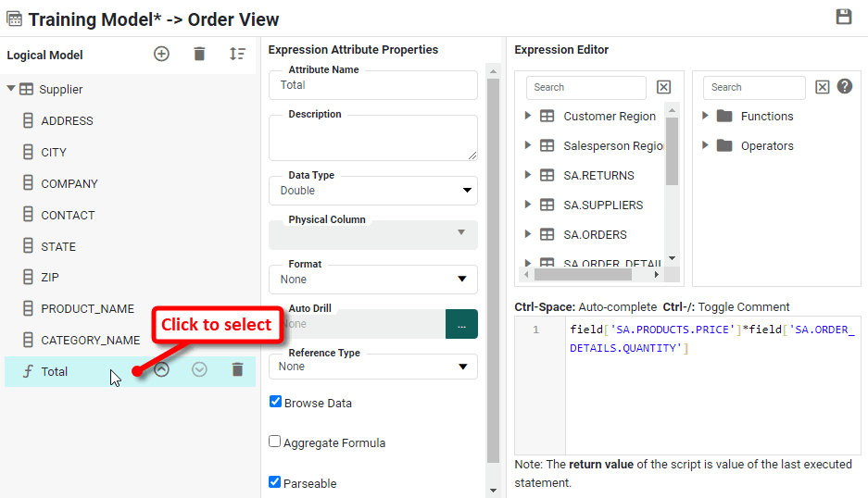Image resolution: width=868 pixels, height=498 pixels.
Task: Click the Auto Drill browse button
Action: (x=461, y=324)
